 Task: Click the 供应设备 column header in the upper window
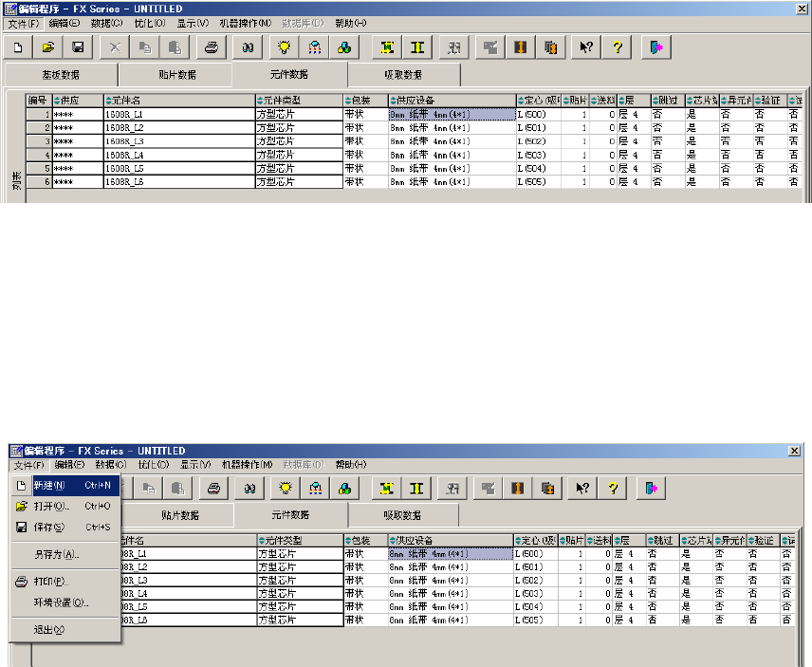(452, 101)
